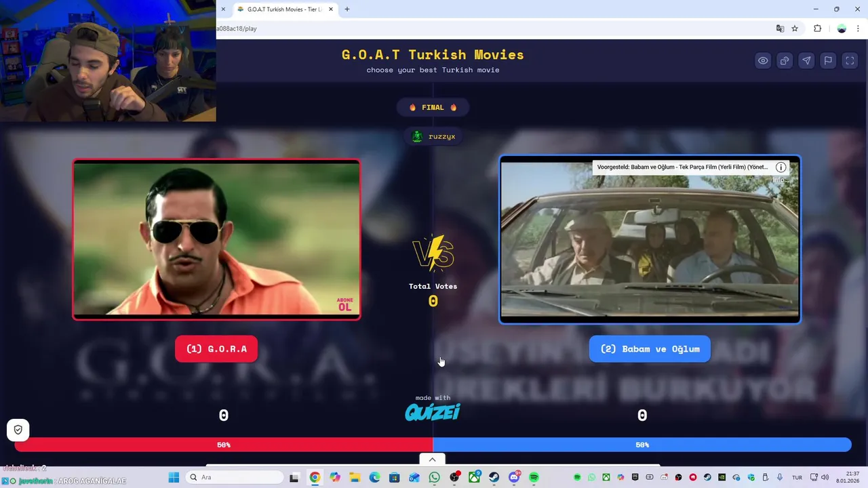This screenshot has width=868, height=488.
Task: Click the G.O.R.A video thumbnail
Action: [x=216, y=239]
